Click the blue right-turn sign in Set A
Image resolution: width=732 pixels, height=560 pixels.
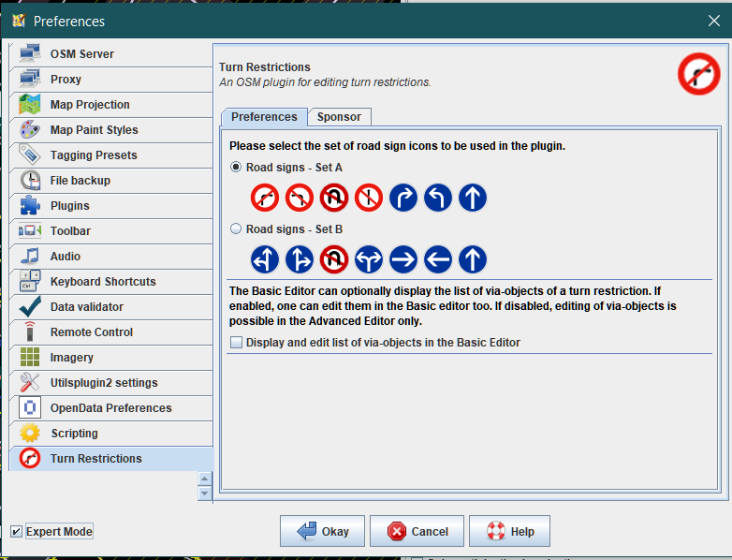pos(403,198)
